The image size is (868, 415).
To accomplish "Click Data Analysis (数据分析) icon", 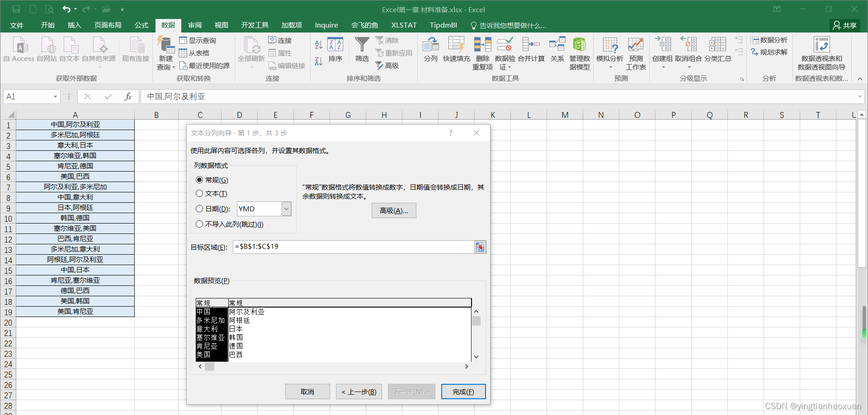I will [755, 40].
